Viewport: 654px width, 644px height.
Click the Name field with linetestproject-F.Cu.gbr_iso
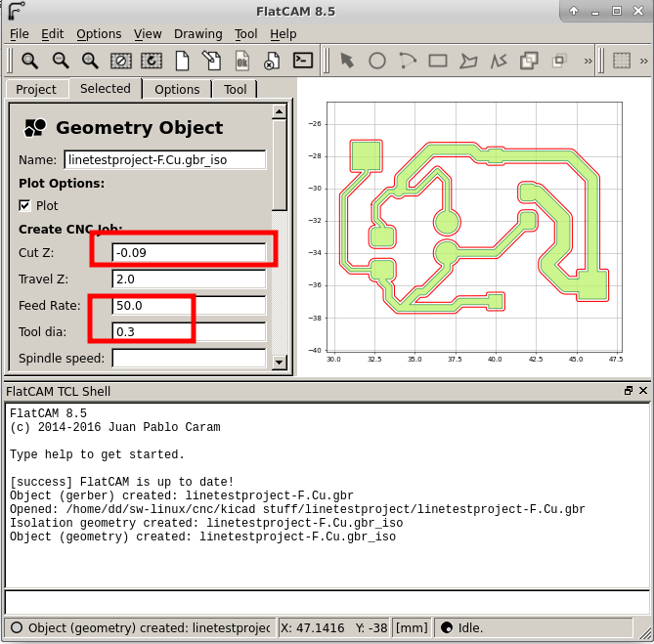(165, 159)
